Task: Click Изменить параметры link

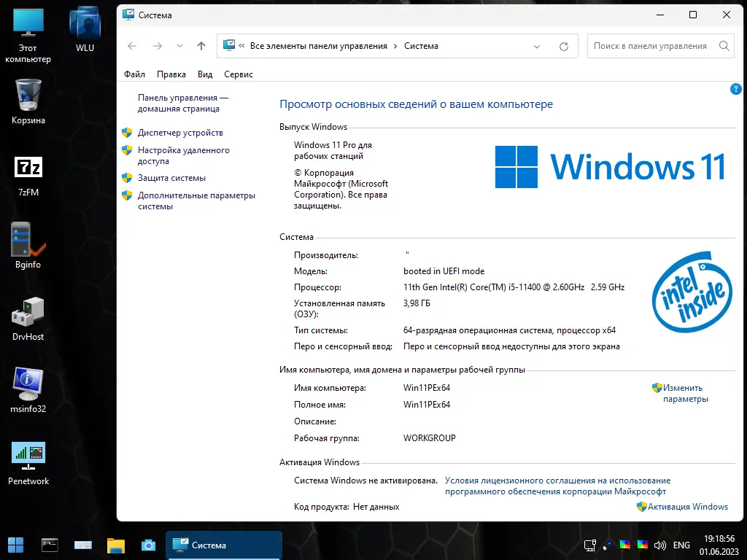Action: point(686,393)
